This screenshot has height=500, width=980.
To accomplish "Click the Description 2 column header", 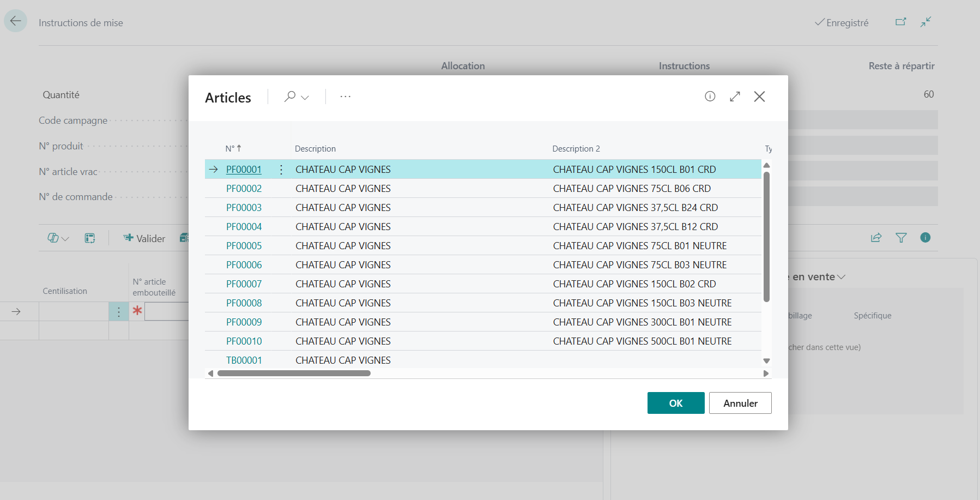I will click(x=576, y=148).
